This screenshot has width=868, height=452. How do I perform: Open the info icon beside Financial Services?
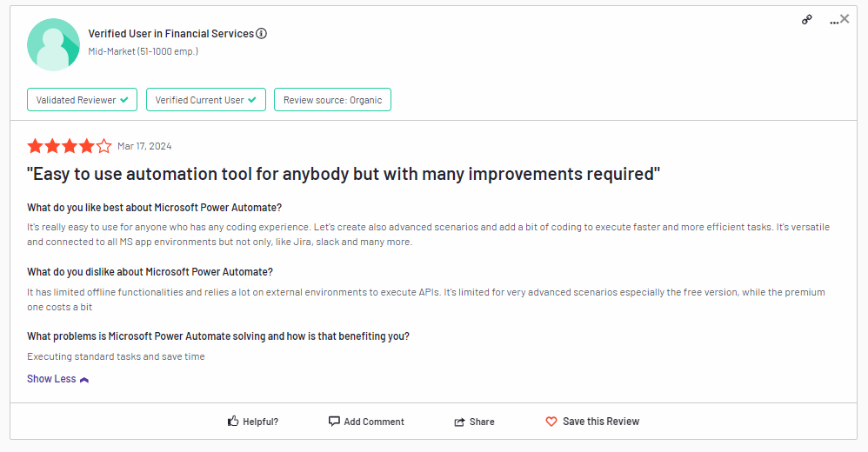tap(261, 34)
